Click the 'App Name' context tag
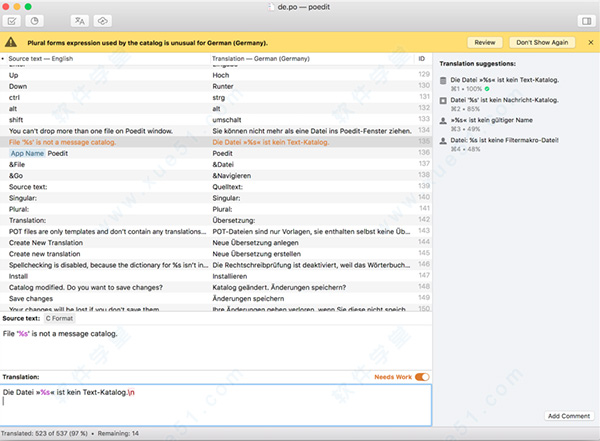600x441 pixels. [x=27, y=154]
